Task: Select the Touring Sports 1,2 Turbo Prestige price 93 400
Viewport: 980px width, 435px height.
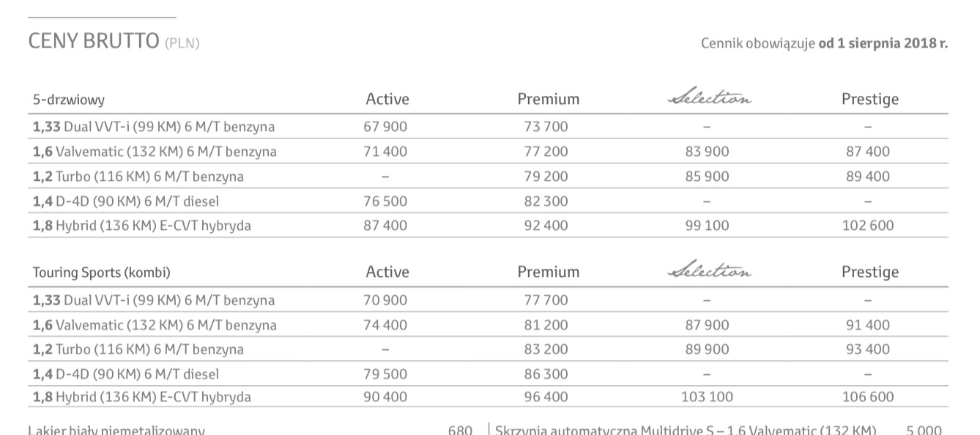Action: tap(868, 349)
